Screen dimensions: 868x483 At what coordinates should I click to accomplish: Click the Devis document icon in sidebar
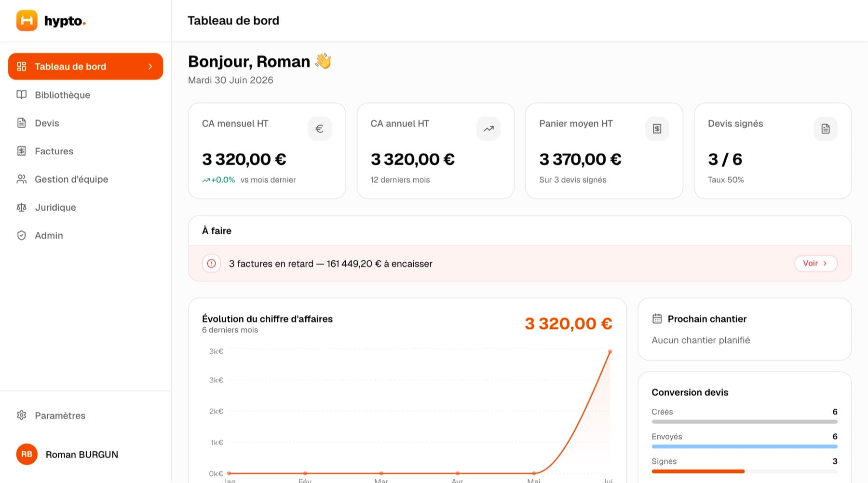pos(22,123)
